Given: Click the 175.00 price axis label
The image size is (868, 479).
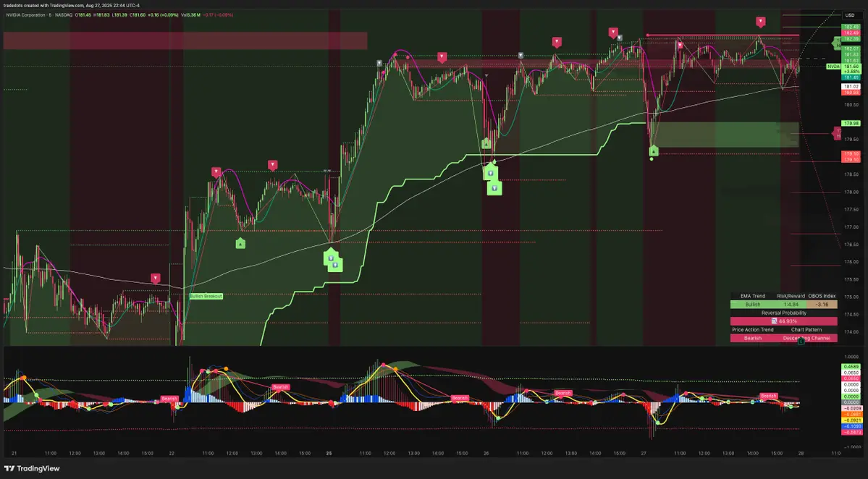Looking at the screenshot, I should point(851,297).
